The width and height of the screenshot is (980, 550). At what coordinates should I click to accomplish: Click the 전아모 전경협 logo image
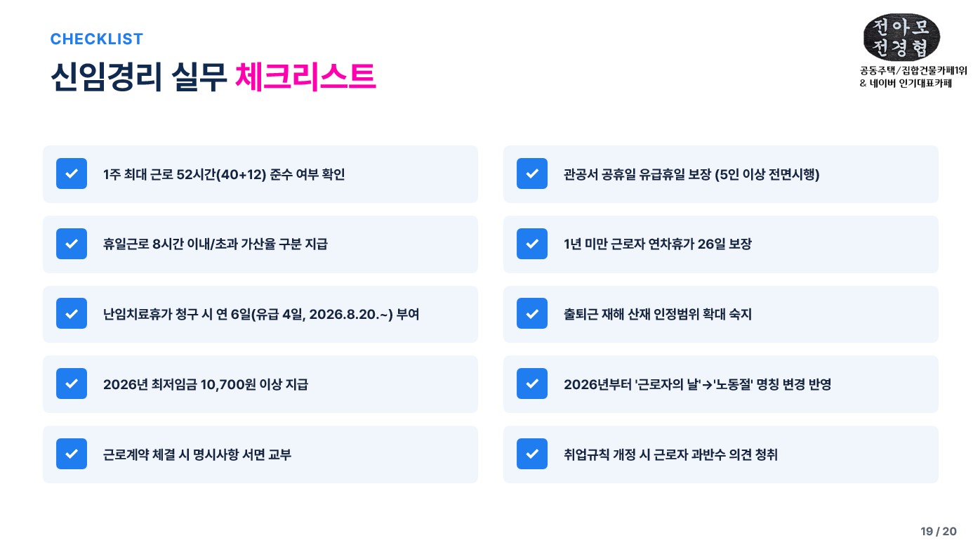[x=901, y=37]
